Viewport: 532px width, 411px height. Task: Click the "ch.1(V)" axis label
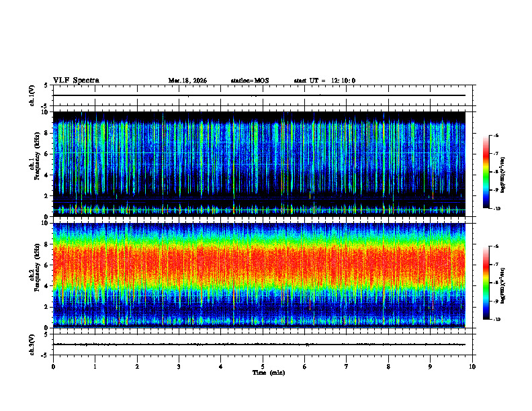tap(32, 95)
